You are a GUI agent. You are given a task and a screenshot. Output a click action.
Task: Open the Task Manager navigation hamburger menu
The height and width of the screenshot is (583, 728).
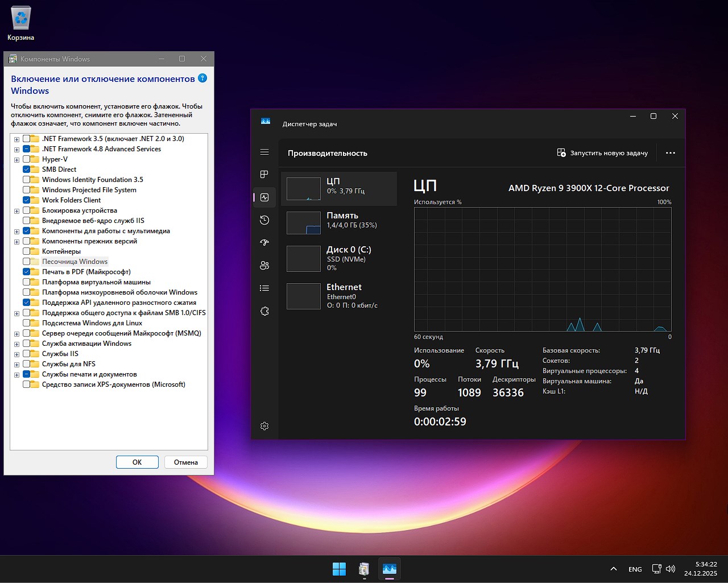pos(264,152)
